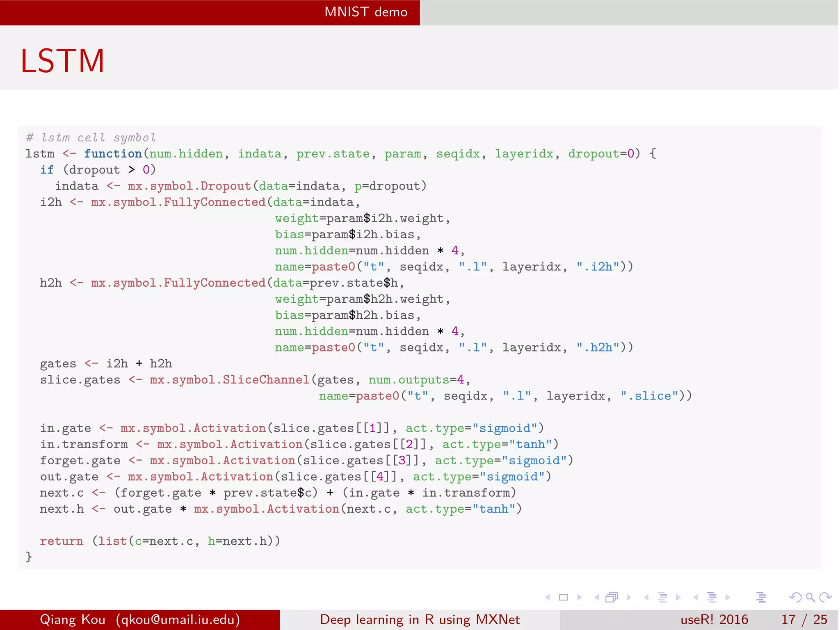Click the go forward curved arrow icon
The height and width of the screenshot is (630, 840).
point(825,598)
